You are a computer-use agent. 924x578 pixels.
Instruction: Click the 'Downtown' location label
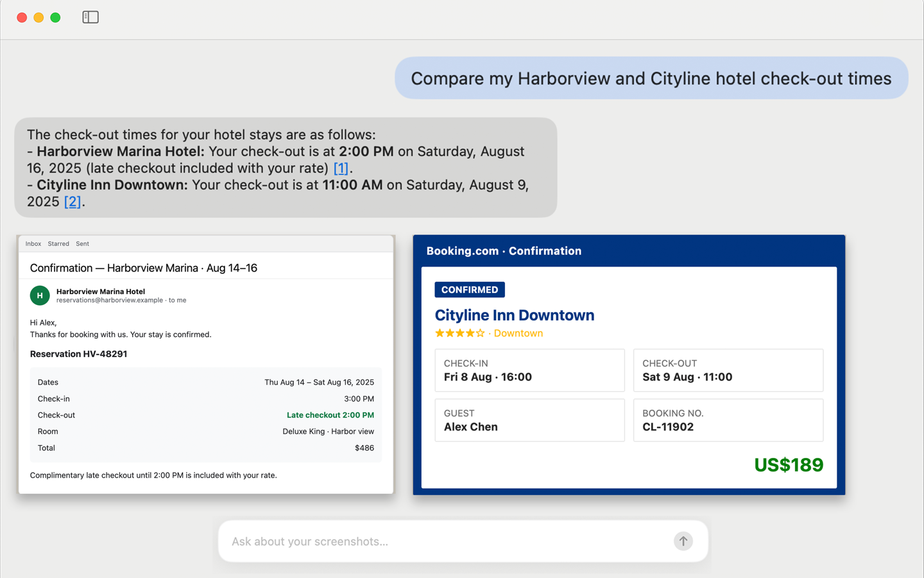[518, 333]
